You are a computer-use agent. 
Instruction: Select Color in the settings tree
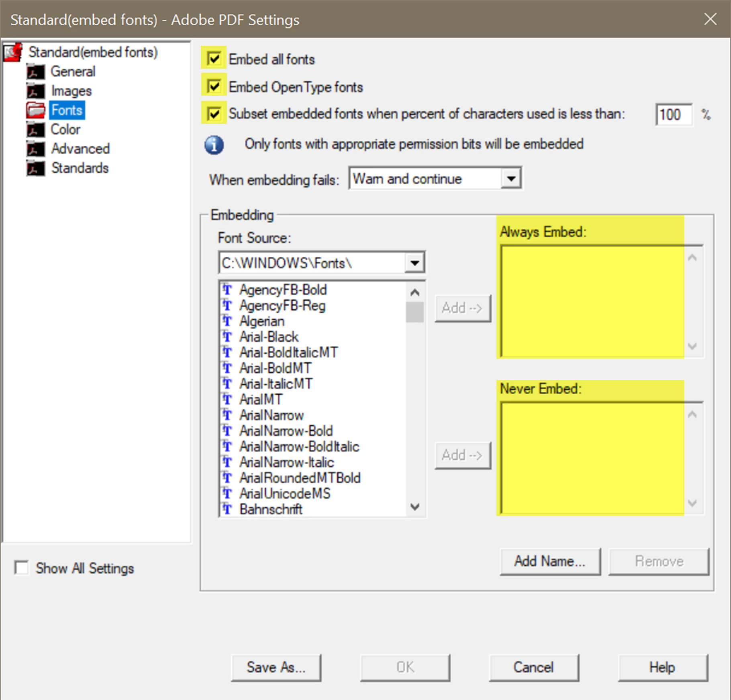65,130
